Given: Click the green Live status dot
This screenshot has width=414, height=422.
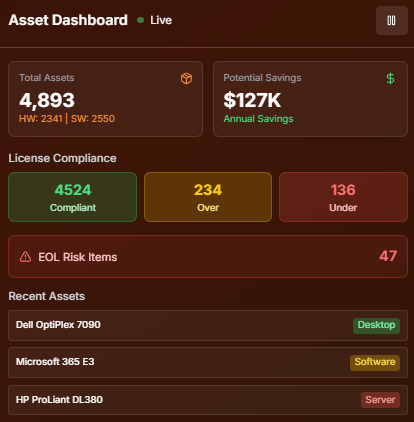Looking at the screenshot, I should pos(140,20).
